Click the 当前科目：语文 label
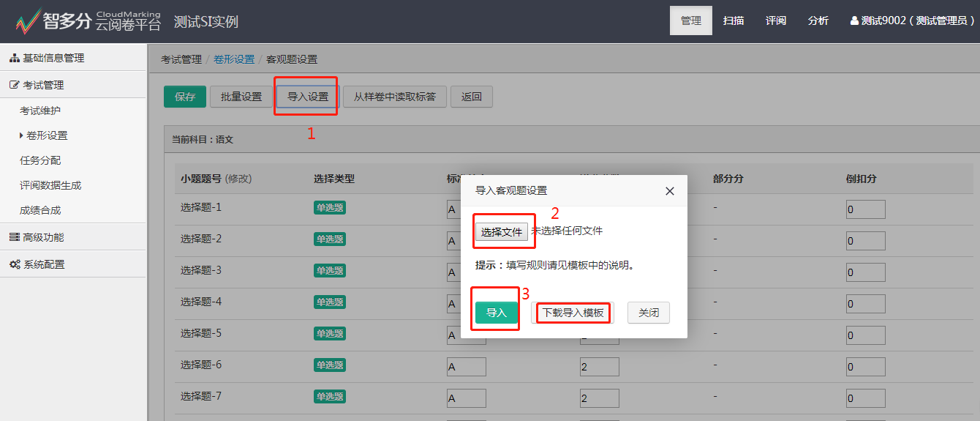 pyautogui.click(x=203, y=139)
